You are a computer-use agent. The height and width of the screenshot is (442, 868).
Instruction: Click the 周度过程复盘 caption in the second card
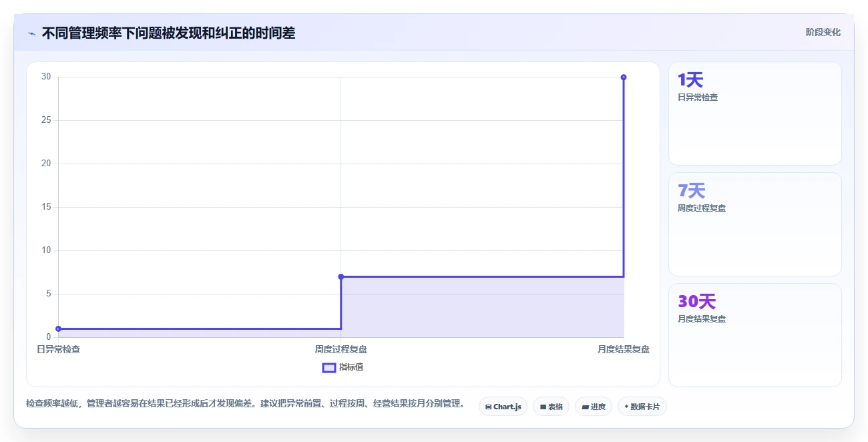tap(702, 208)
